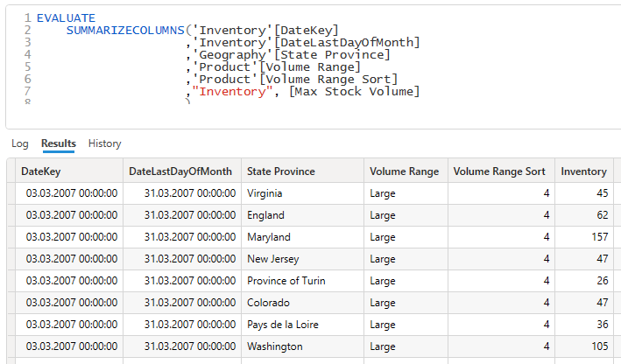Click [Max Stock Volume] in the query
Image resolution: width=621 pixels, height=364 pixels.
(x=354, y=92)
